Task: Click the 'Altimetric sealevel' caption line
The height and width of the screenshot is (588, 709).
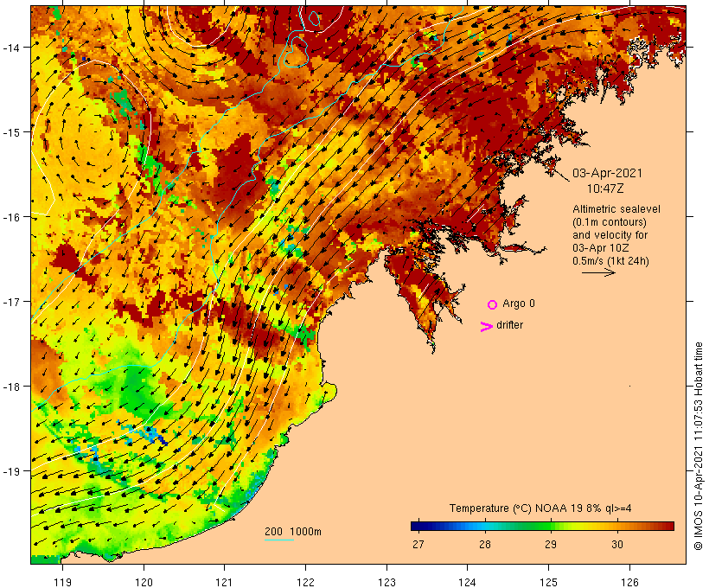Action: click(616, 209)
